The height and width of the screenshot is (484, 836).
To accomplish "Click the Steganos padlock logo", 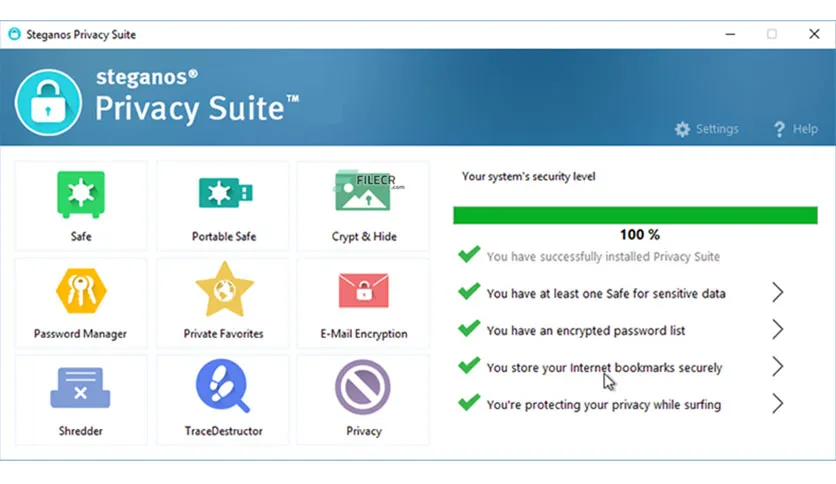I will tap(49, 102).
